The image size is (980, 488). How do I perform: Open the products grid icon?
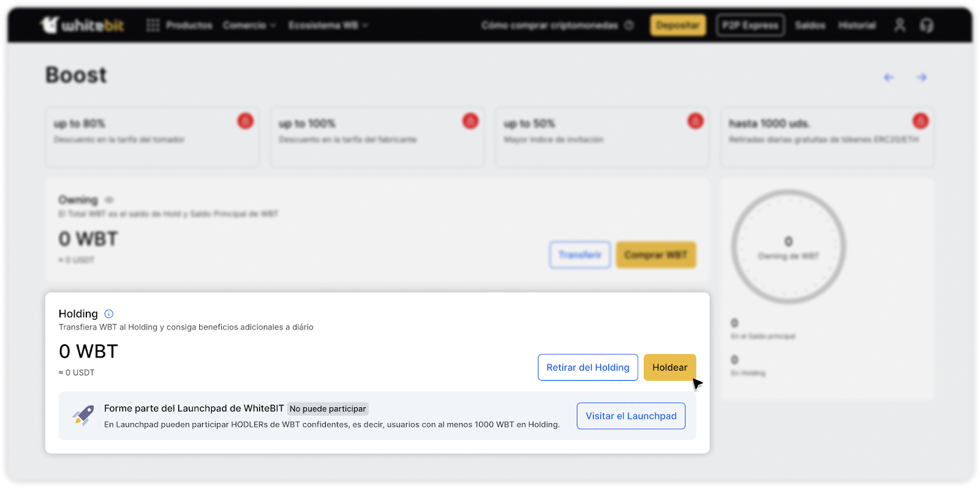tap(153, 25)
